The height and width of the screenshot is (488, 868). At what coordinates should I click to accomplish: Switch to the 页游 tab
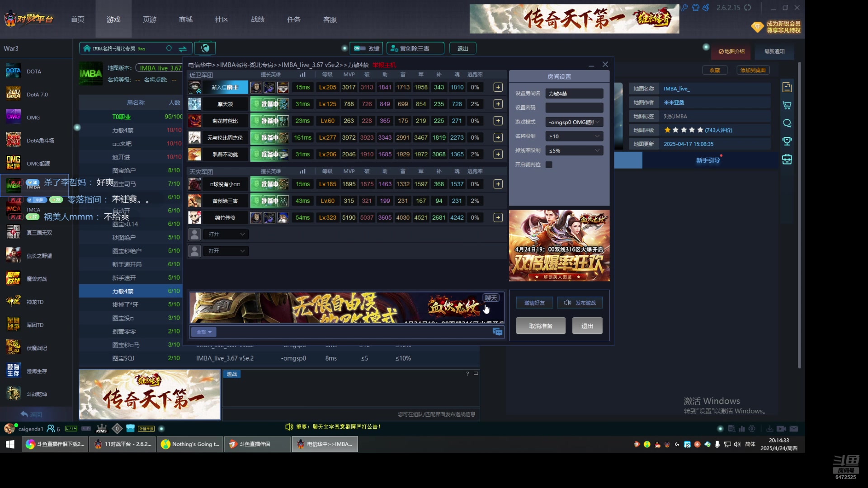point(150,19)
